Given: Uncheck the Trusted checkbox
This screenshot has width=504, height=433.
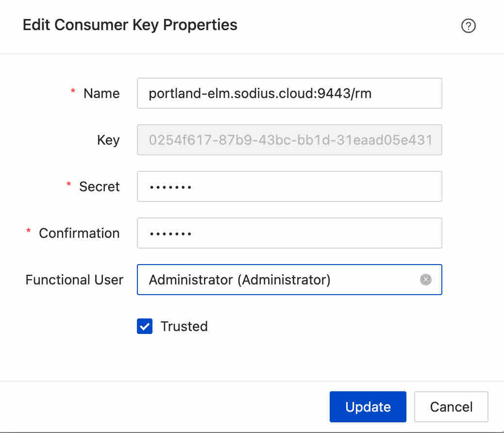Looking at the screenshot, I should (x=145, y=326).
